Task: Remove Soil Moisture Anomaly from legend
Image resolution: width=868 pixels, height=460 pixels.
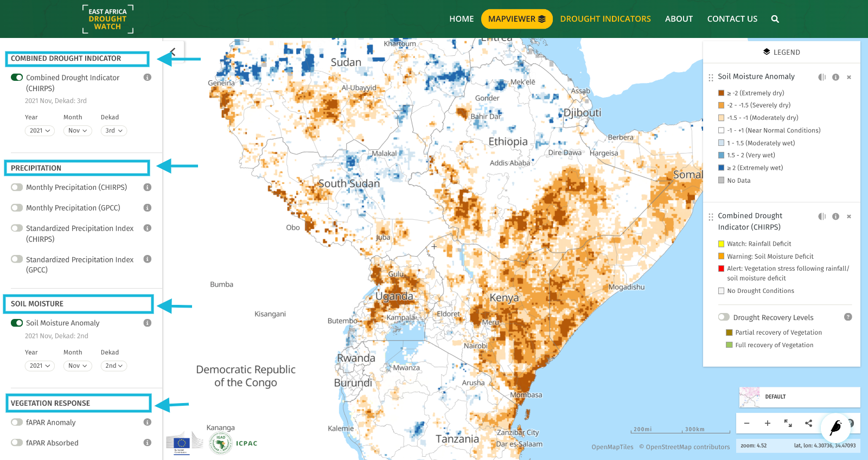Action: (x=849, y=77)
